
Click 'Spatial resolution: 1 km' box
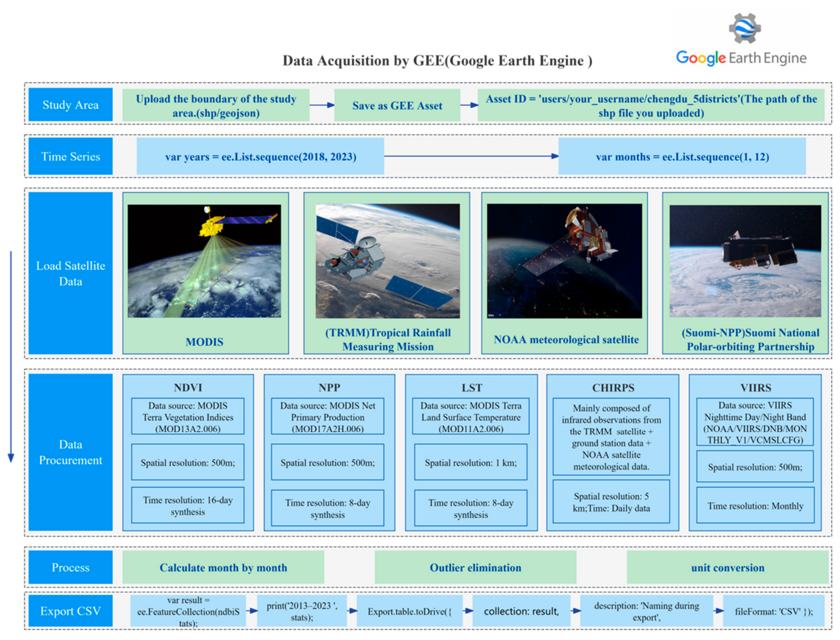pos(471,462)
